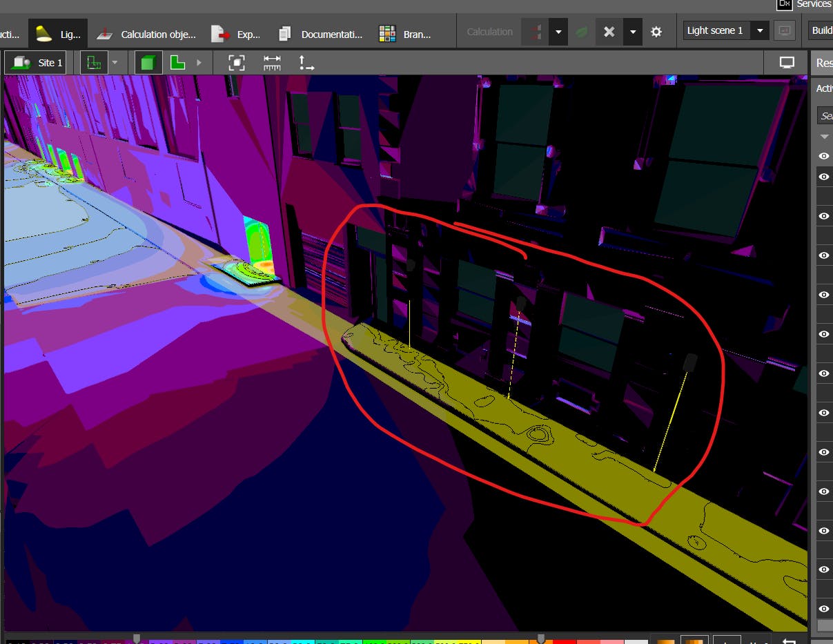Click the search field in the right panel
Image resolution: width=833 pixels, height=644 pixels.
pos(825,115)
